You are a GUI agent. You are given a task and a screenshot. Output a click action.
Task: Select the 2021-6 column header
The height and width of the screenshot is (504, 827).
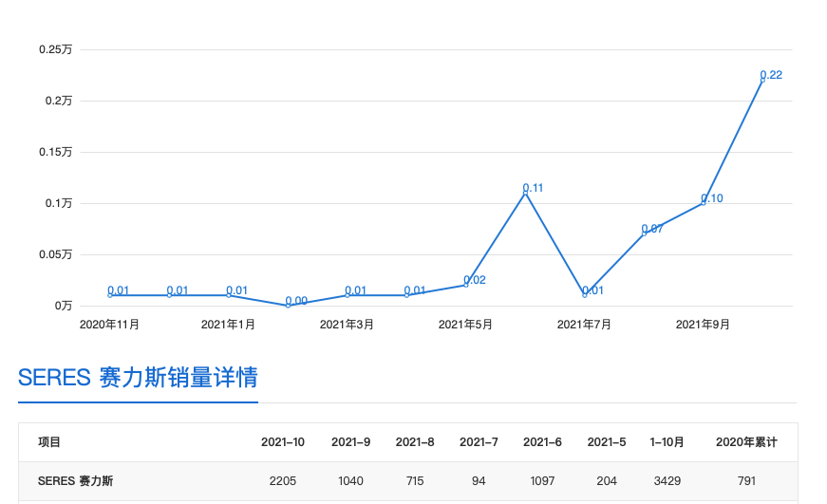coord(543,442)
